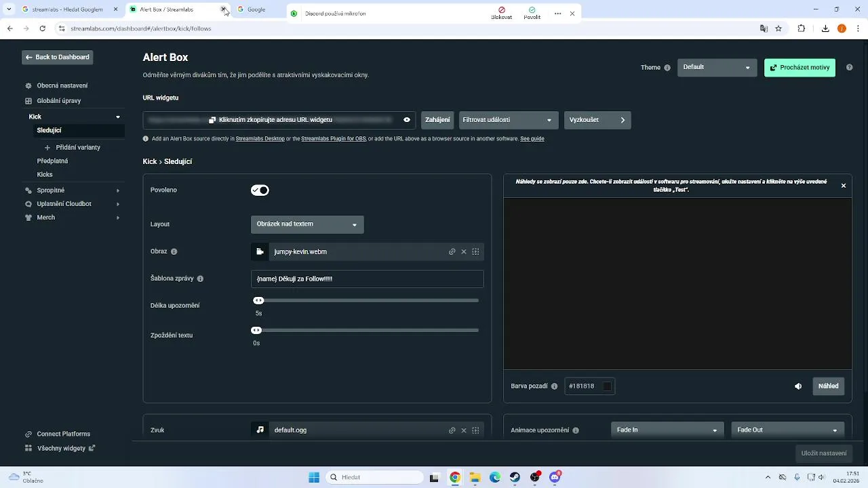The width and height of the screenshot is (868, 488).
Task: Open the Streamlabs Desktop link
Action: click(x=260, y=139)
